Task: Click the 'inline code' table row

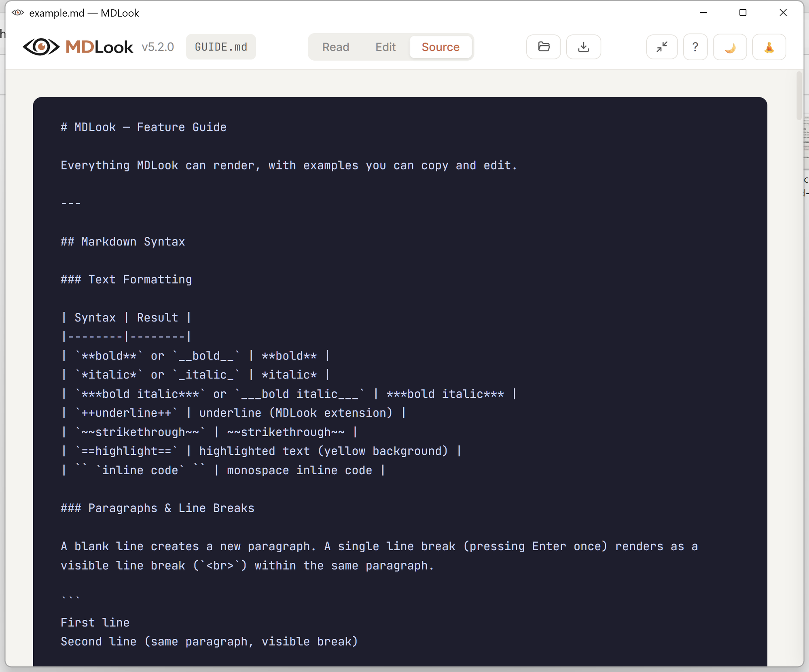Action: pyautogui.click(x=223, y=471)
